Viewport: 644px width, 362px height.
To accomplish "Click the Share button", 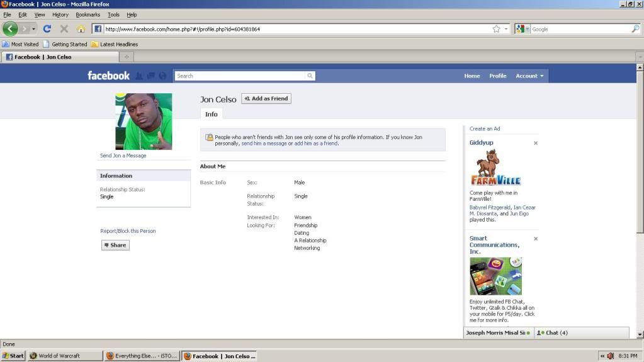I will click(x=115, y=245).
